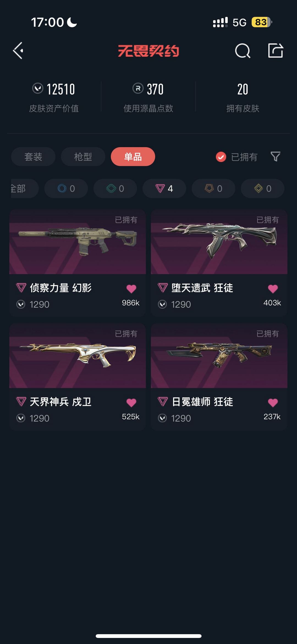Tap heart icon on 日冕雄师 狂徒

(x=273, y=402)
